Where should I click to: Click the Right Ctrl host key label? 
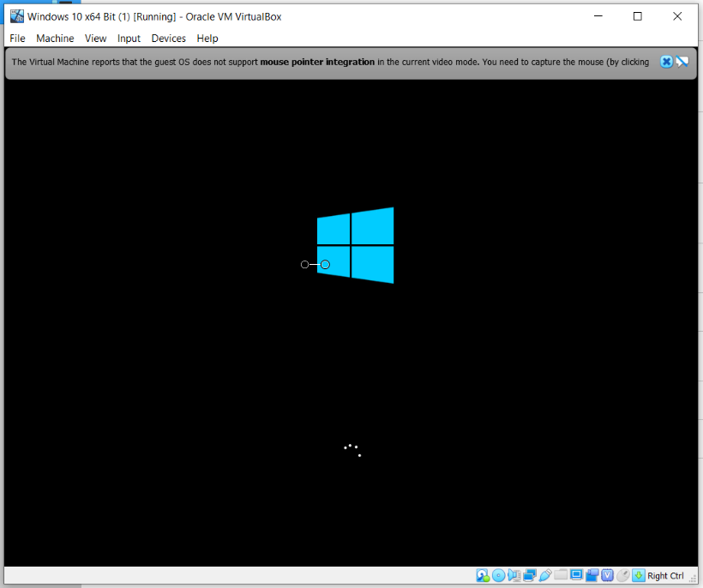[665, 576]
